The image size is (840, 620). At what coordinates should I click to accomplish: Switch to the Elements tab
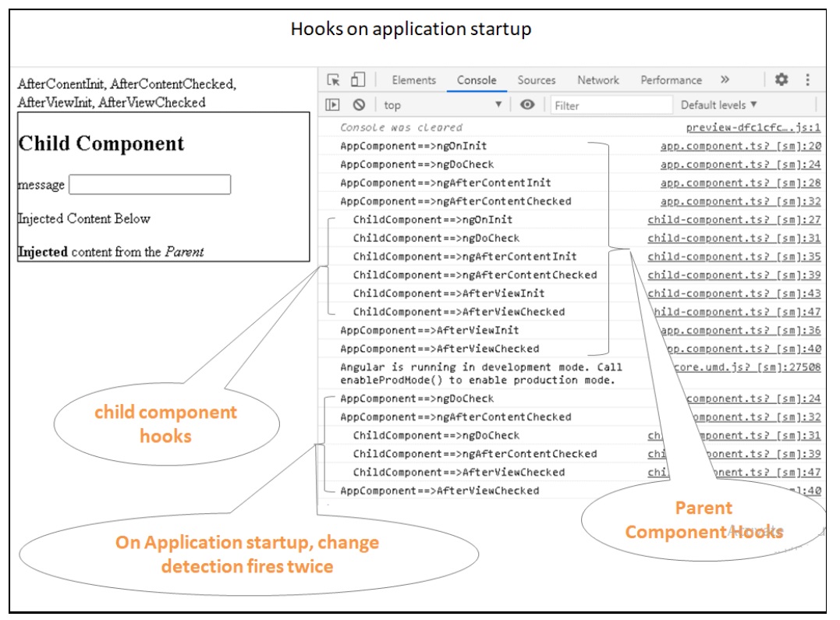click(413, 80)
